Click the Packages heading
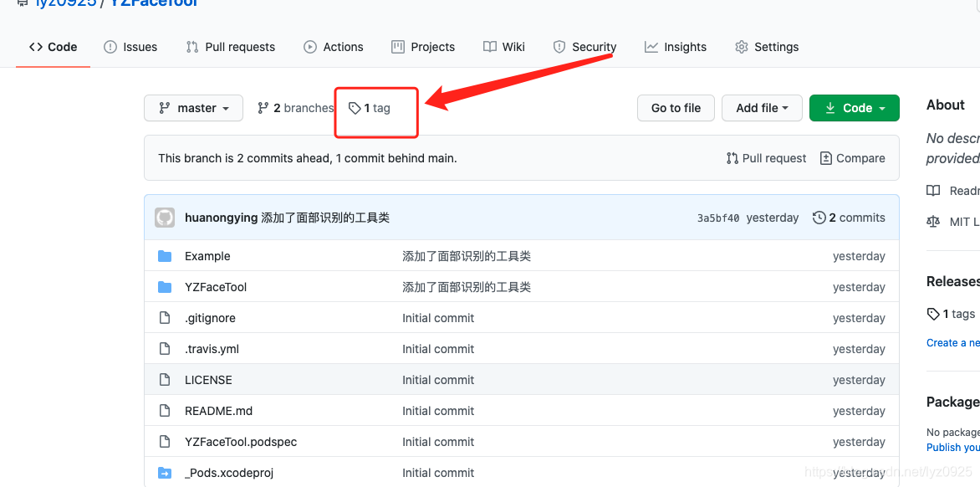 coord(953,402)
